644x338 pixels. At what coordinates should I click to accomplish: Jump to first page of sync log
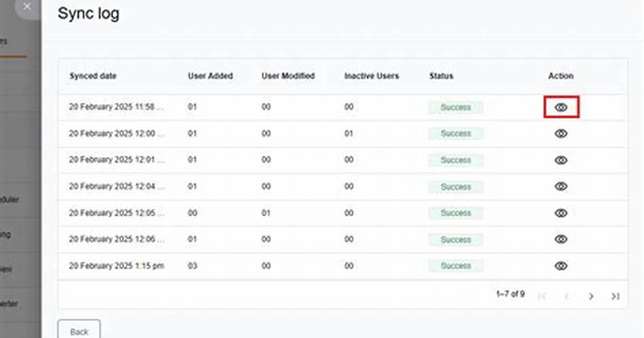tap(542, 296)
